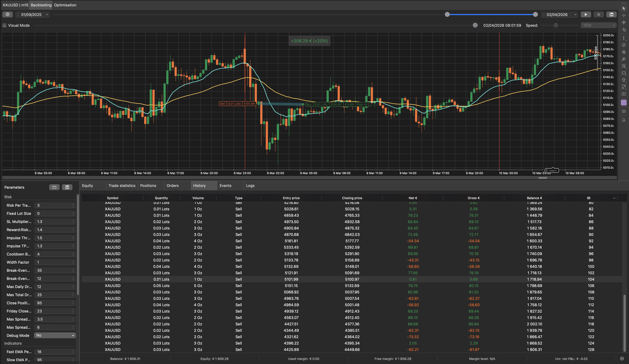The height and width of the screenshot is (364, 629).
Task: Save the backtest report using the save icon
Action: click(612, 15)
